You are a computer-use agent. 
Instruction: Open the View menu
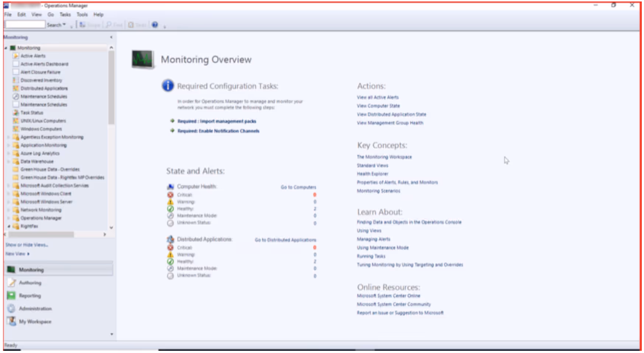click(37, 14)
